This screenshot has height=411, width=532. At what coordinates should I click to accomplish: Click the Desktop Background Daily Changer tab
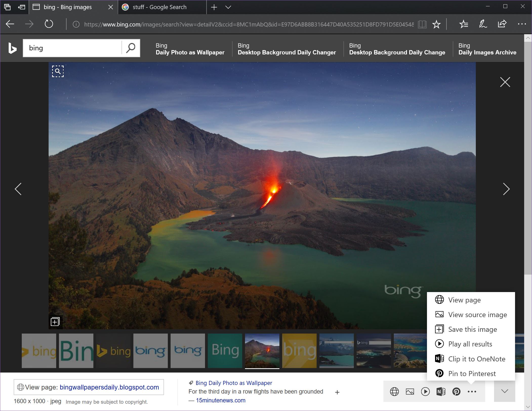(287, 48)
